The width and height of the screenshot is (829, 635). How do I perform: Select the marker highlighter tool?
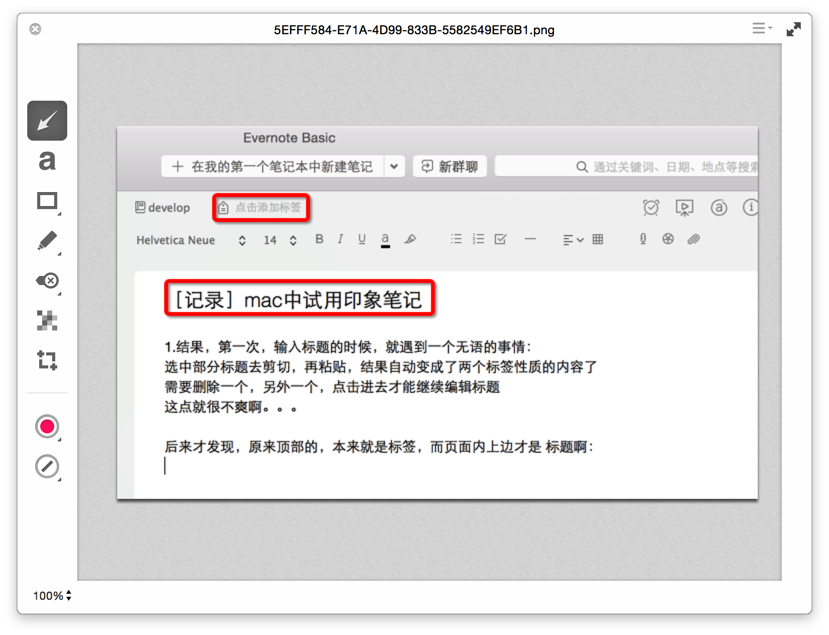tap(47, 241)
